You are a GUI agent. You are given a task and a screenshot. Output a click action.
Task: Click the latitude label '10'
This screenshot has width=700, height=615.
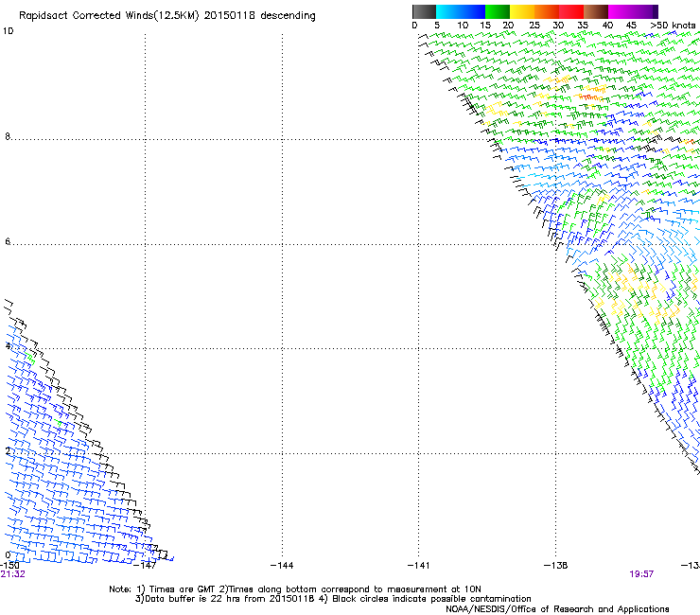pyautogui.click(x=8, y=31)
